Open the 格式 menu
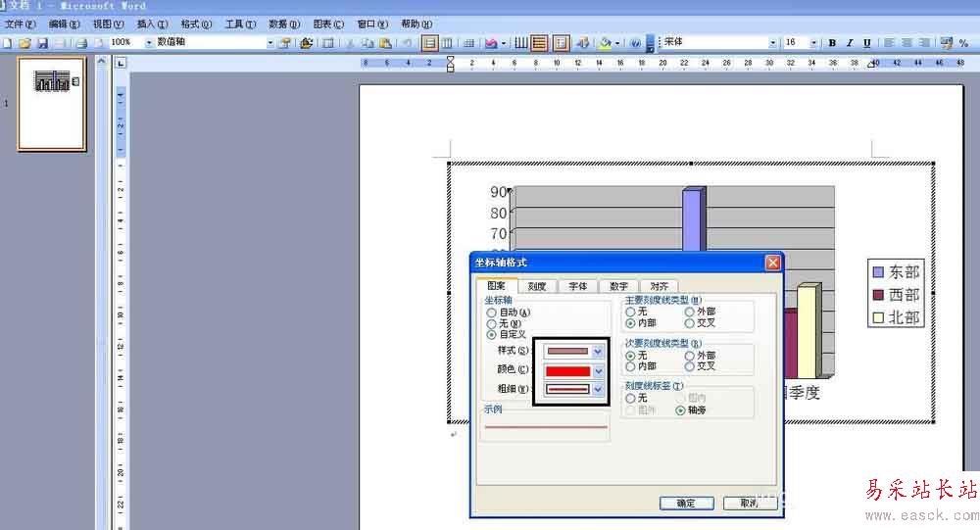This screenshot has width=980, height=530. click(196, 24)
